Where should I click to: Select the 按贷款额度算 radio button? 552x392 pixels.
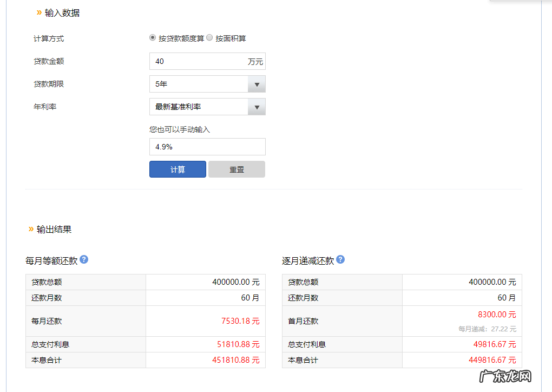pyautogui.click(x=153, y=37)
